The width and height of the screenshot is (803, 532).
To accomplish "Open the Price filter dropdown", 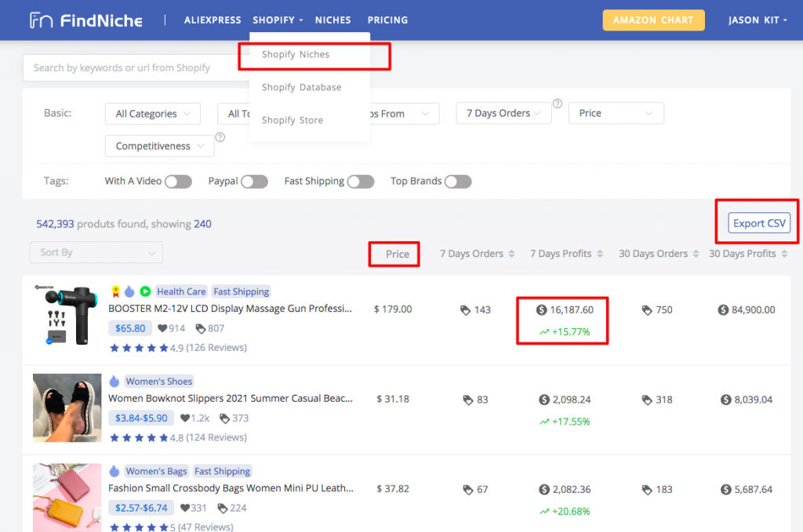I will pyautogui.click(x=616, y=113).
